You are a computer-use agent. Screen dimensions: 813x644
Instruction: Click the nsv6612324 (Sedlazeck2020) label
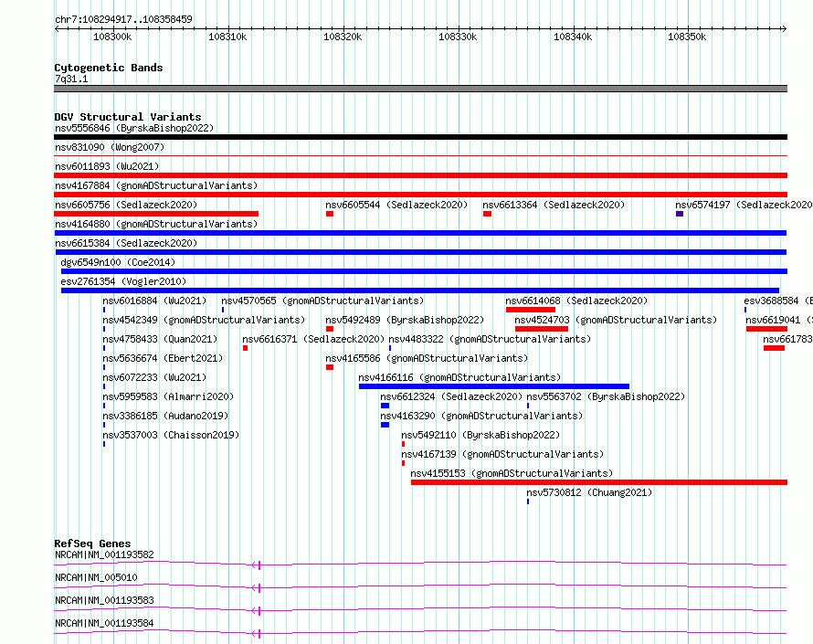[x=451, y=396]
